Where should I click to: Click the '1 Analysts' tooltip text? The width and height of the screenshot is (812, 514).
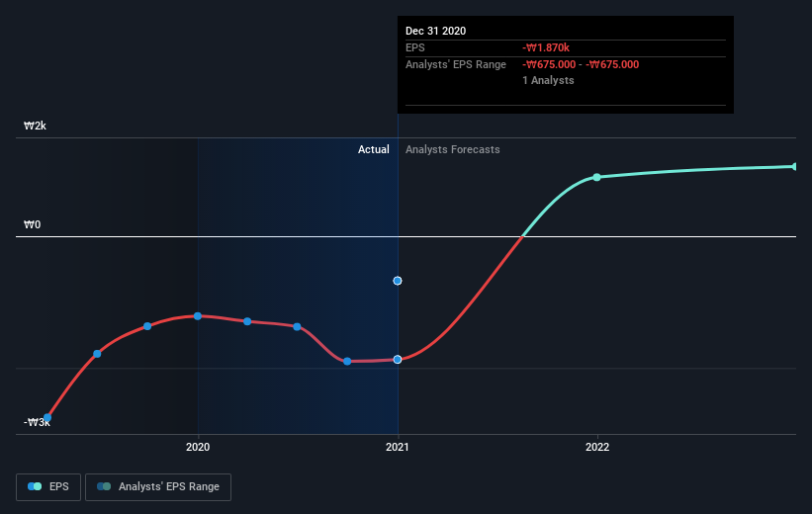pos(548,80)
